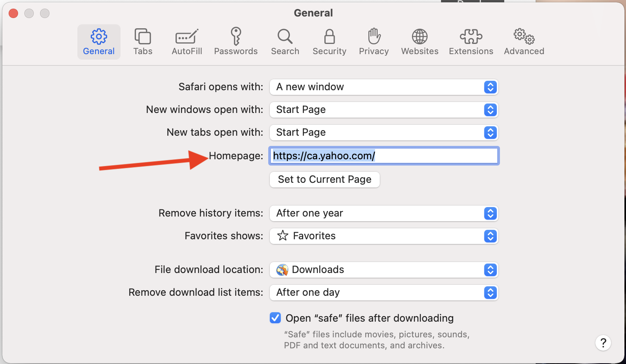Click the "Favorites shows:" label
This screenshot has height=364, width=626.
224,236
